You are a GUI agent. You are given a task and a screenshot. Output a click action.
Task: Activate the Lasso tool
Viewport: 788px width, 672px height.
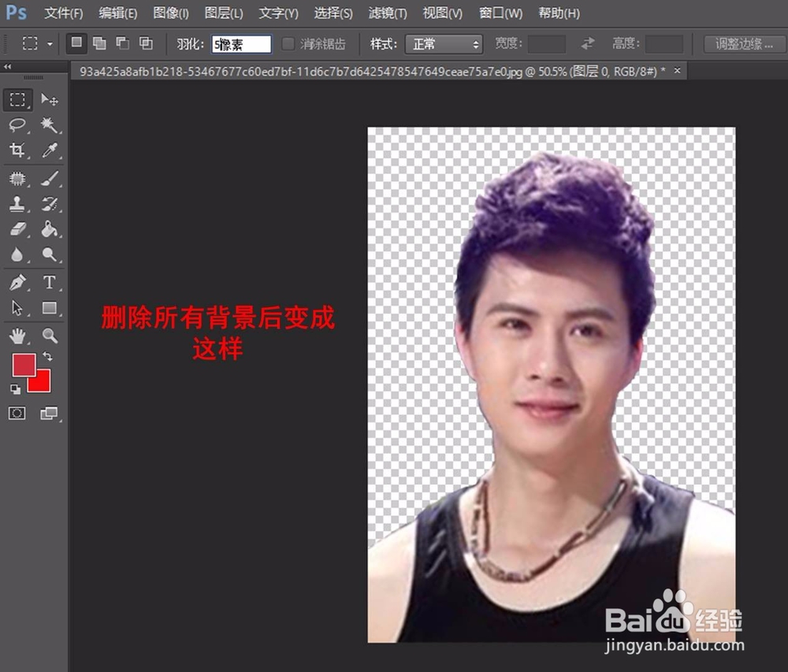17,125
